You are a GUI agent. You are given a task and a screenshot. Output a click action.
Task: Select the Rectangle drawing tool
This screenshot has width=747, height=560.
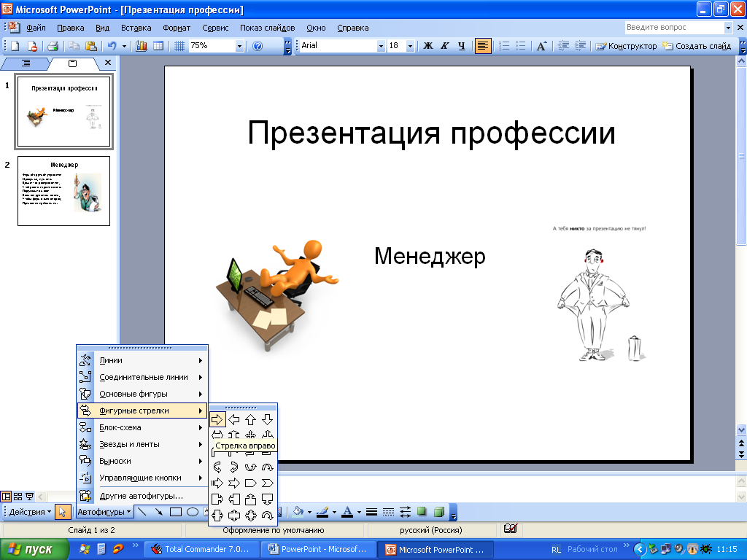pyautogui.click(x=176, y=512)
